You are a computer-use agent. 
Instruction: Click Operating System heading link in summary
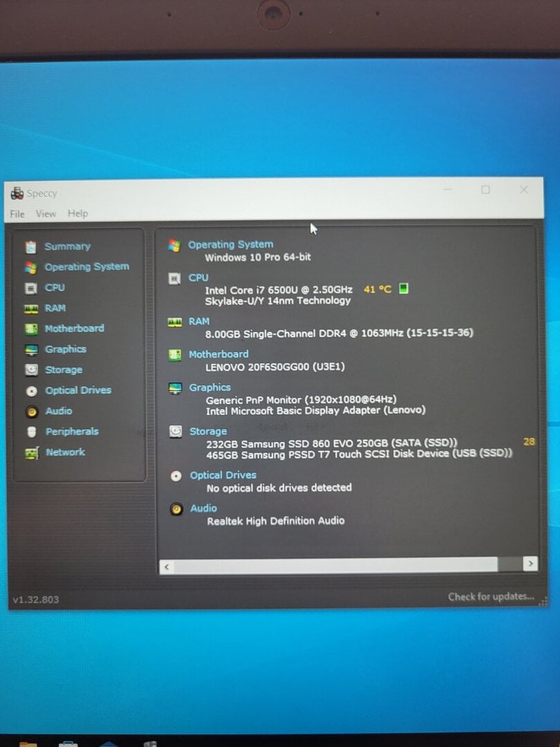click(230, 244)
